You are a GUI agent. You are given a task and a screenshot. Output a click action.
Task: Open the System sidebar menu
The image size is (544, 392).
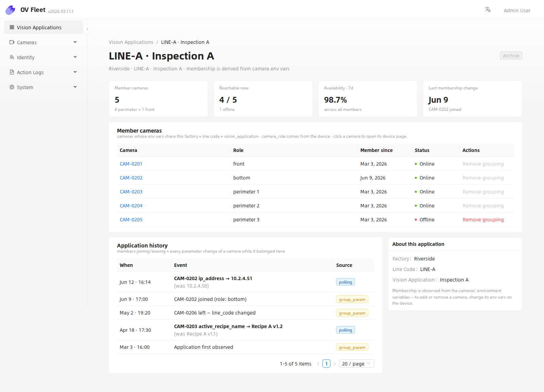coord(44,87)
